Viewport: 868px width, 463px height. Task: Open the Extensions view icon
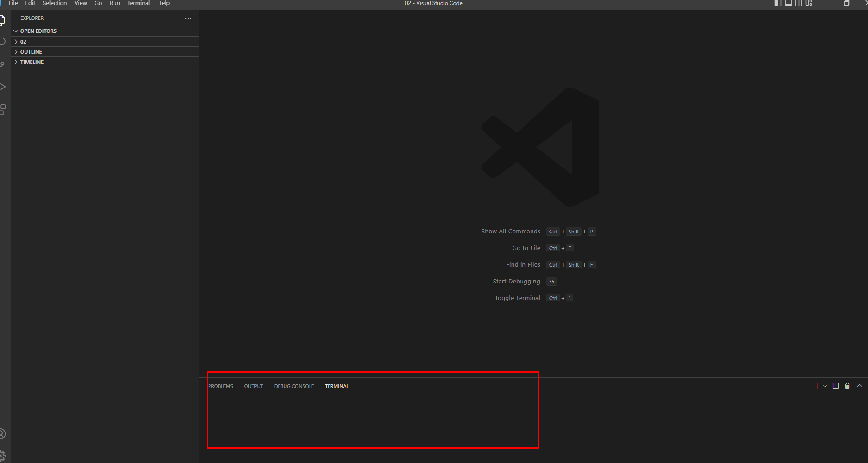click(2, 109)
